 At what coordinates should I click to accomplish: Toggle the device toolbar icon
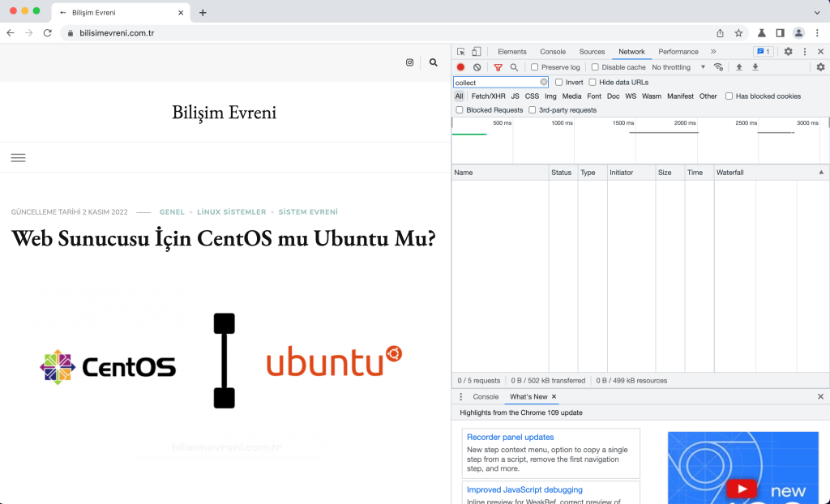[477, 52]
